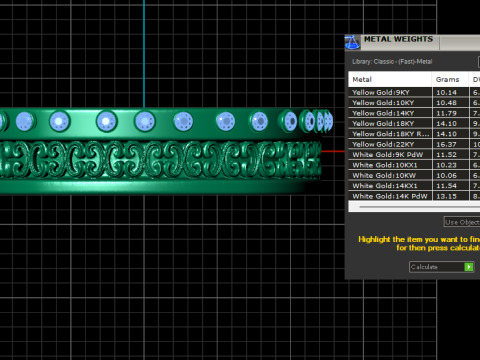This screenshot has height=360, width=480.
Task: Highlight the White Gold:10KX1 row
Action: pos(414,165)
